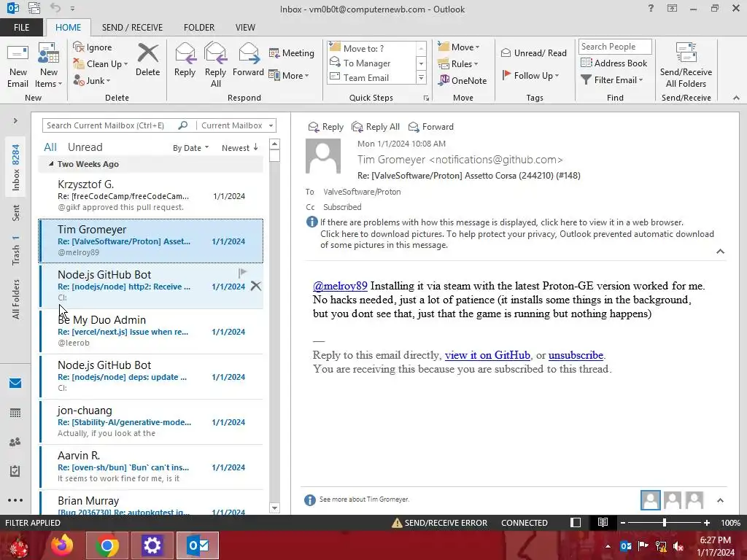This screenshot has width=747, height=560.
Task: Open the Aarvin R. email
Action: 150,467
